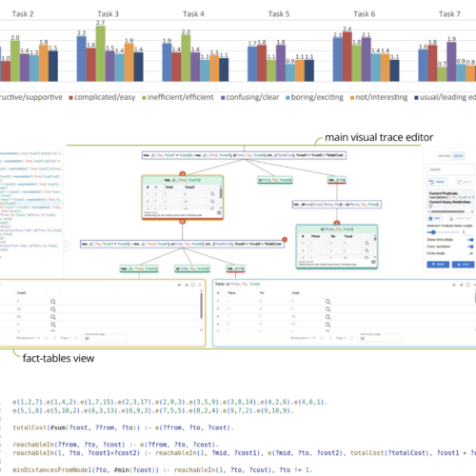Maximize the blue e(?from) fact table

(467, 285)
